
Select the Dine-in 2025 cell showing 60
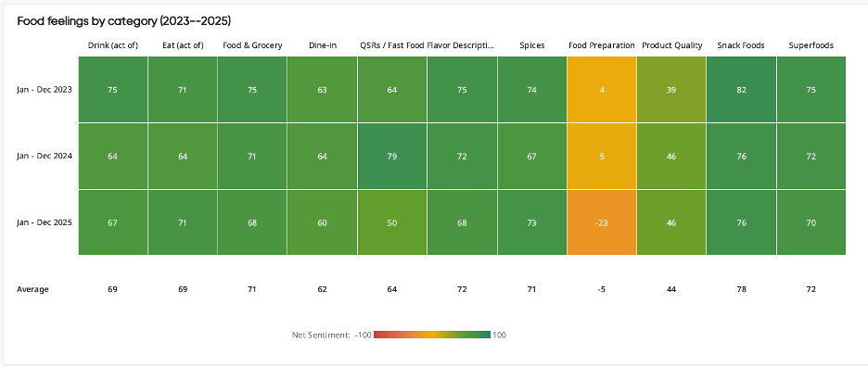tap(322, 222)
